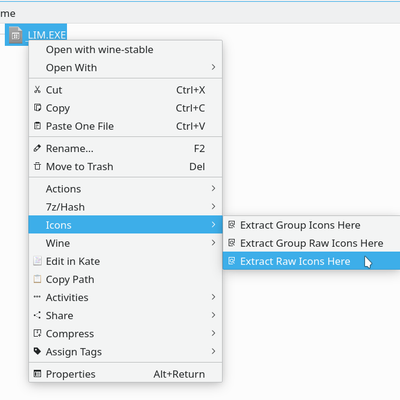The height and width of the screenshot is (400, 400).
Task: Click the Cut scissors icon
Action: coord(37,90)
